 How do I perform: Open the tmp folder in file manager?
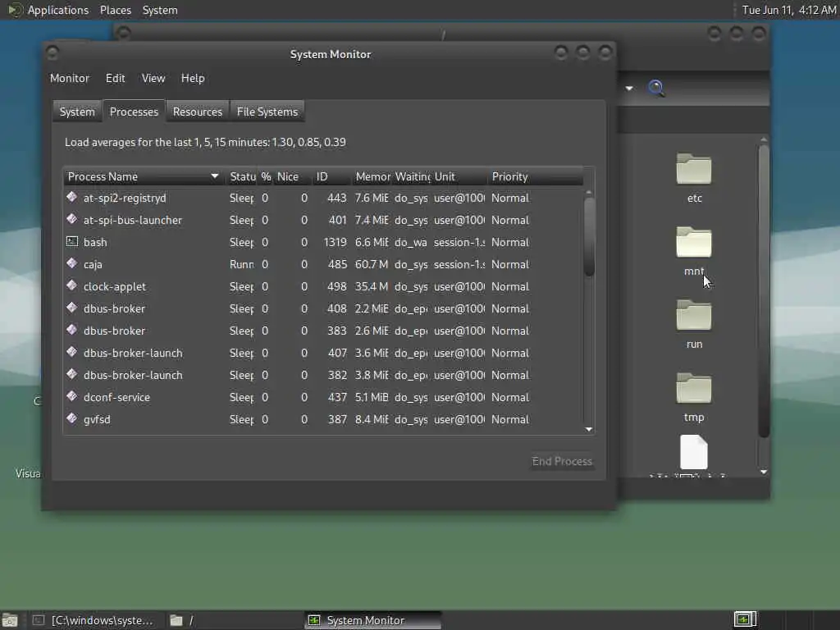point(694,397)
